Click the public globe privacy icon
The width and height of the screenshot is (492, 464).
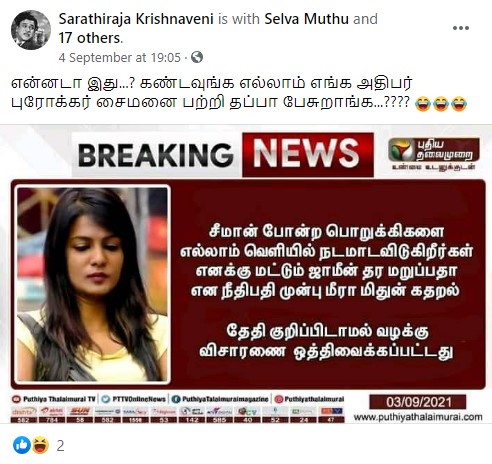(197, 57)
